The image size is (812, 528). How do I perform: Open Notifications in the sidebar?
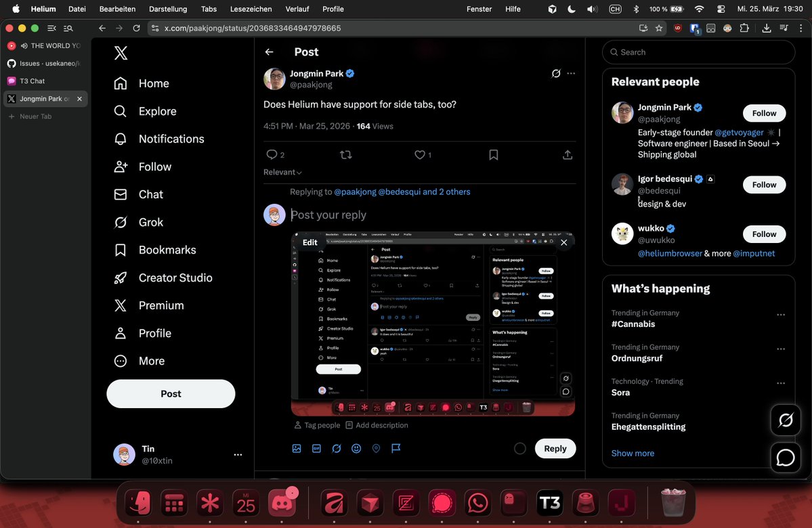tap(158, 139)
